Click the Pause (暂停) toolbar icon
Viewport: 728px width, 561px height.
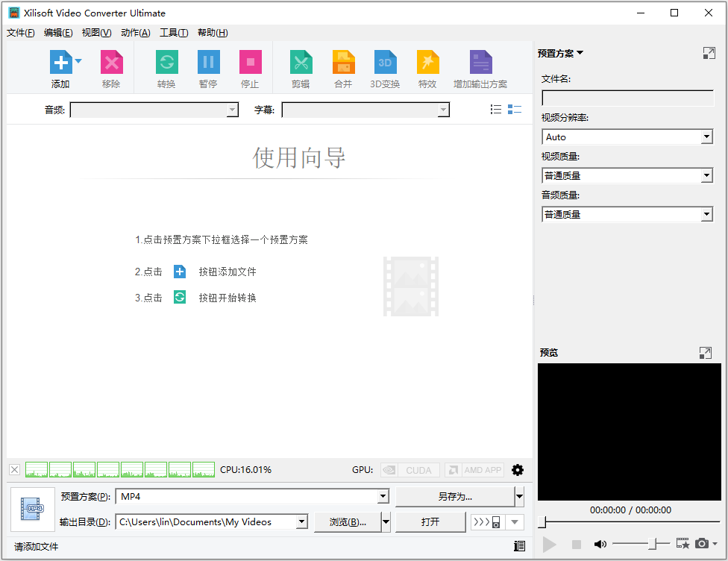tap(208, 62)
